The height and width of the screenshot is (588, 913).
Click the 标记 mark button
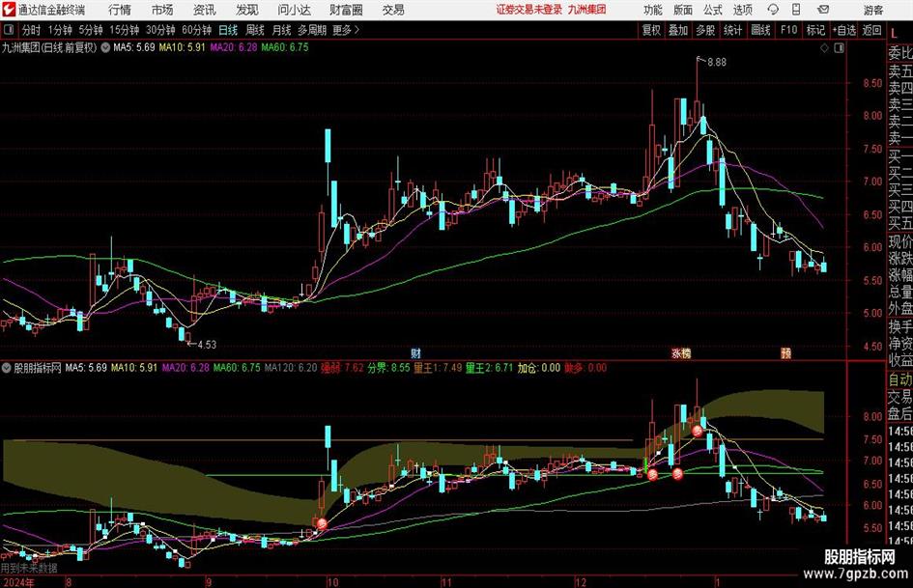click(x=815, y=30)
